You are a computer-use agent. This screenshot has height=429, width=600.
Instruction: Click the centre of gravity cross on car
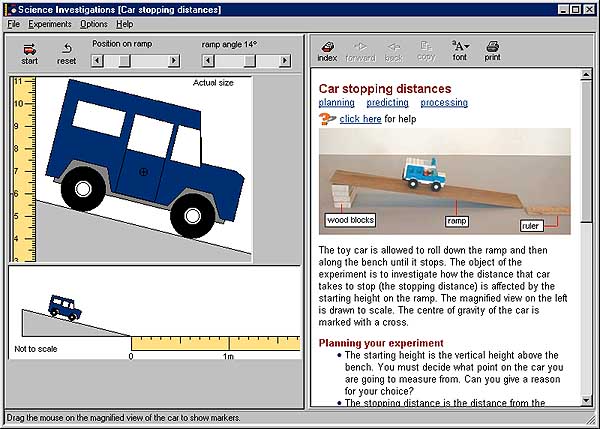[x=143, y=172]
